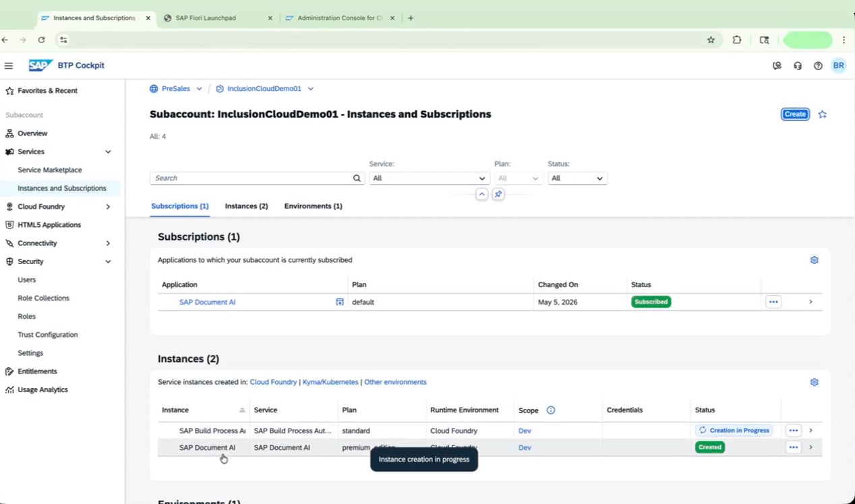The width and height of the screenshot is (855, 504).
Task: Filter instances by Kyma/Kubernetes link
Action: coord(330,382)
